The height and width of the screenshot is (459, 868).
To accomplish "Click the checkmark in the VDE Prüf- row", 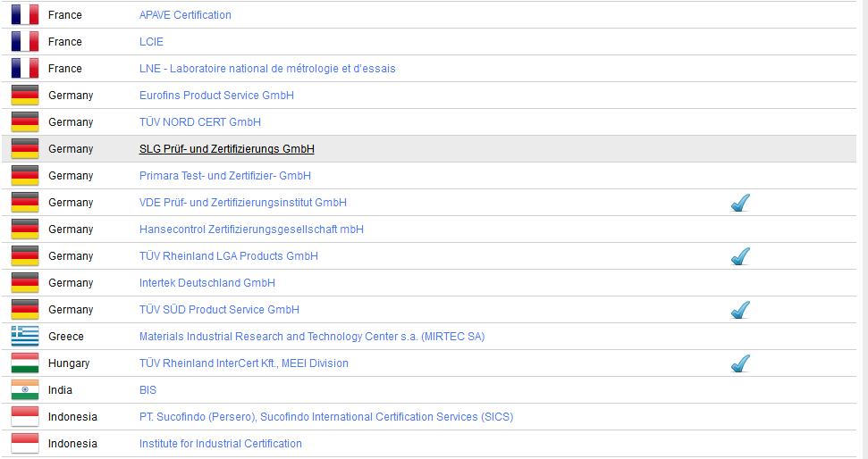I will (740, 203).
